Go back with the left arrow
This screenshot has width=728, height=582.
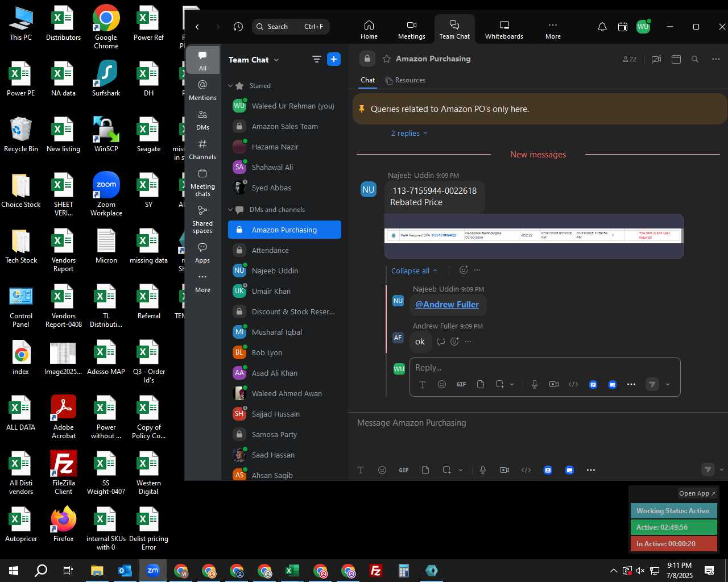point(197,27)
